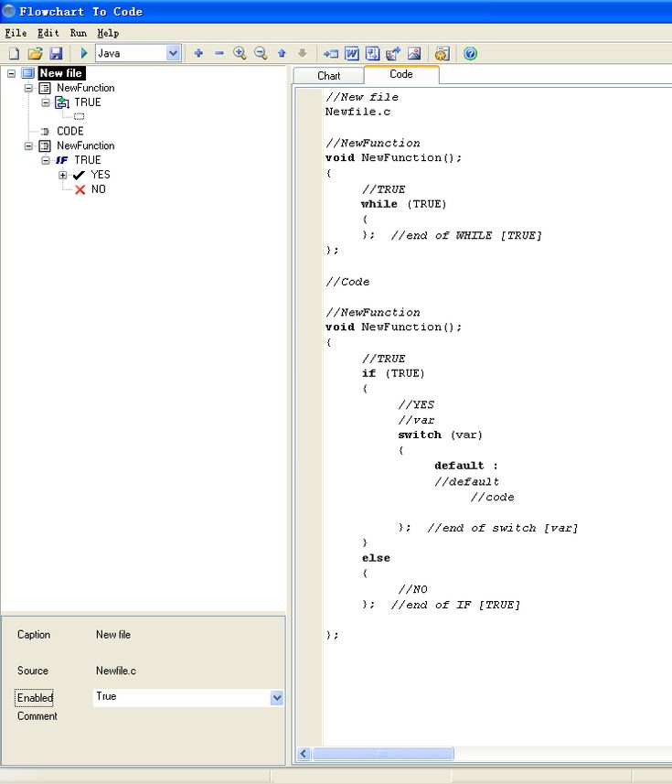
Task: Open a file with the folder icon
Action: pyautogui.click(x=35, y=53)
